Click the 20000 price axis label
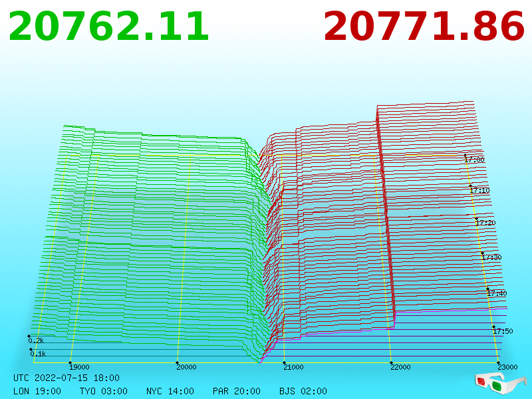532x399 pixels. (x=187, y=367)
